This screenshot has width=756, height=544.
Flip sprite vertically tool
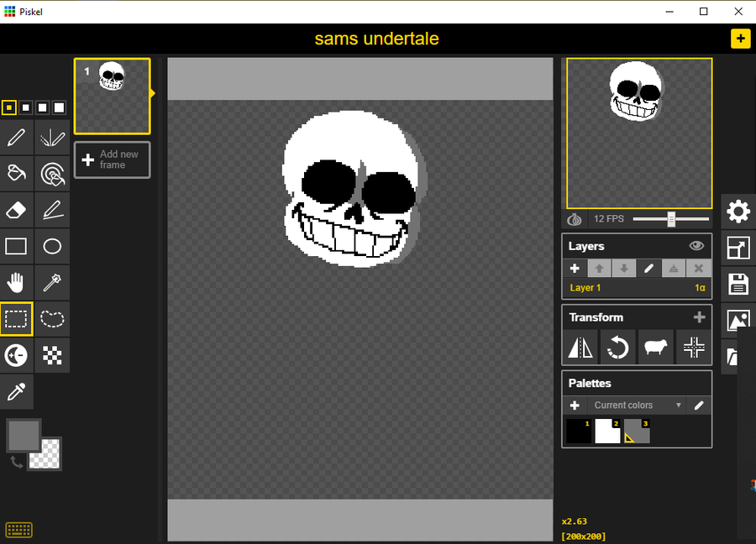click(580, 347)
